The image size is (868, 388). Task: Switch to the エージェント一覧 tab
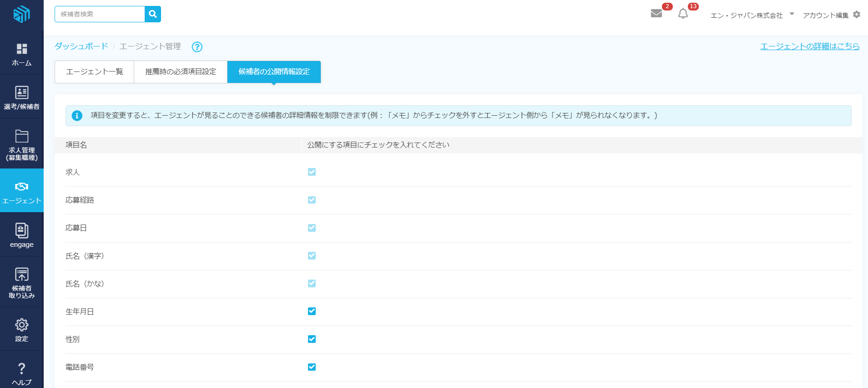(x=95, y=72)
